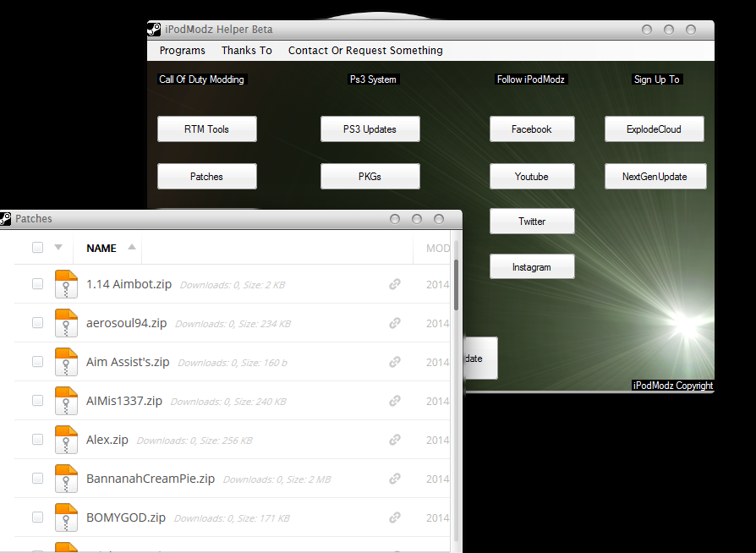Viewport: 756px width, 553px height.
Task: Click the iPodModz Copyright label
Action: click(672, 386)
